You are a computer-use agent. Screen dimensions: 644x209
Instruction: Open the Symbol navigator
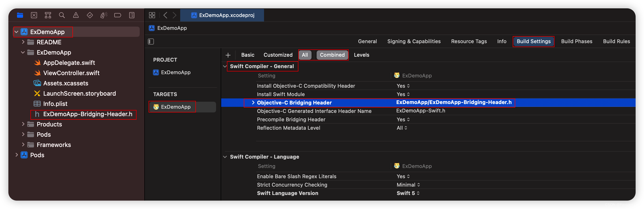(48, 15)
